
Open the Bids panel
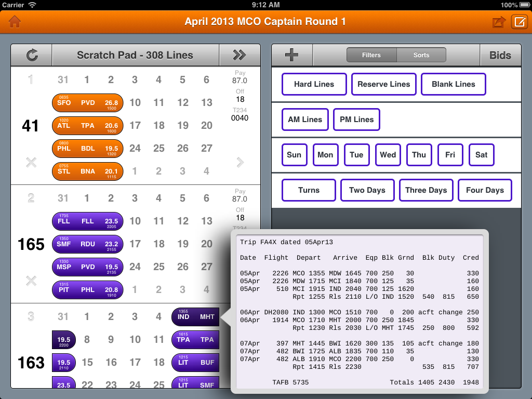click(500, 55)
